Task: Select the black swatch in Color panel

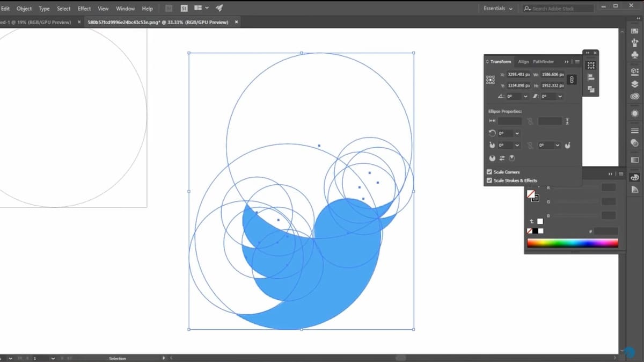Action: pos(535,231)
